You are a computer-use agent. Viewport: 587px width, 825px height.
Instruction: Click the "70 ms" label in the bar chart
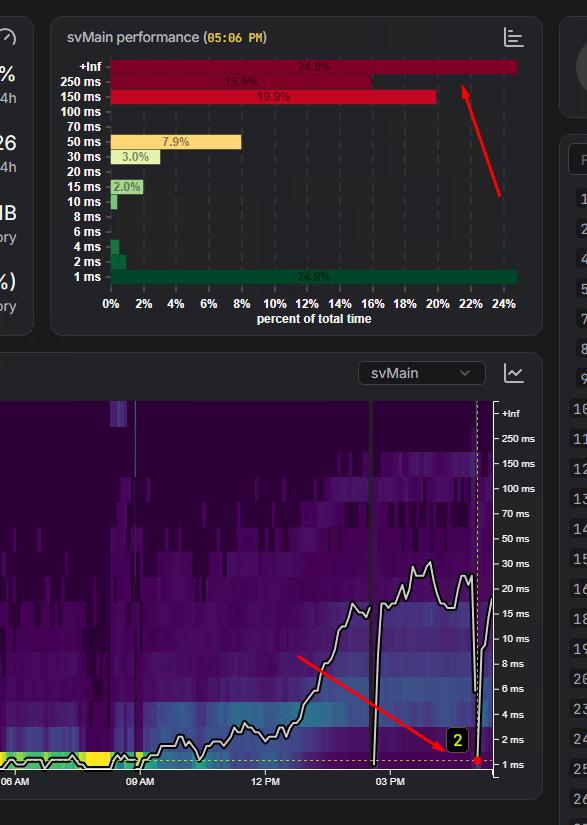(x=84, y=127)
